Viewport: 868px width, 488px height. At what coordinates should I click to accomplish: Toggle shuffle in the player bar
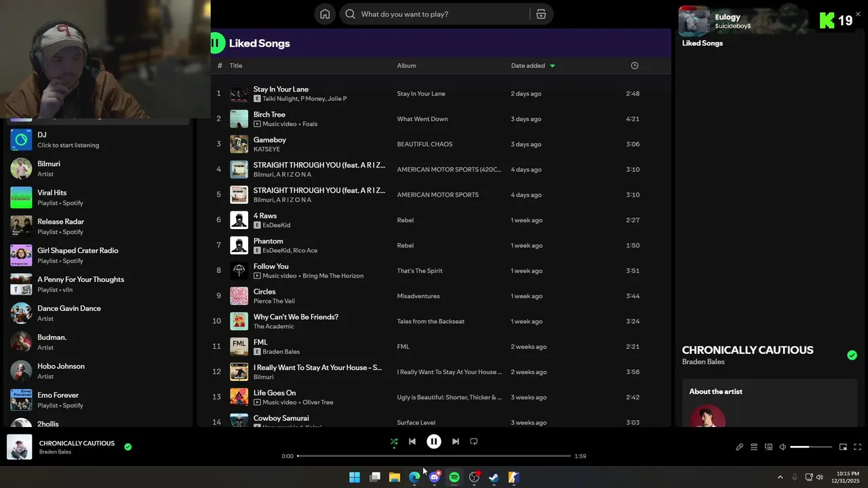point(394,441)
